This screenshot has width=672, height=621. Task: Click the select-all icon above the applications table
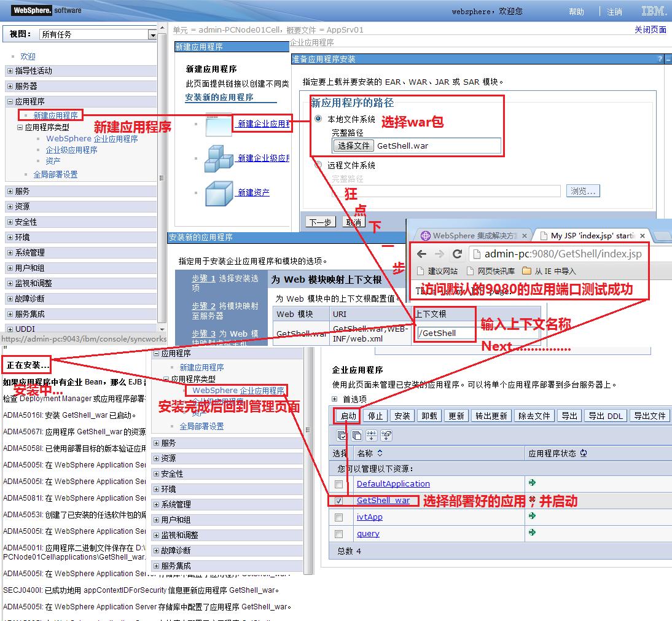342,435
